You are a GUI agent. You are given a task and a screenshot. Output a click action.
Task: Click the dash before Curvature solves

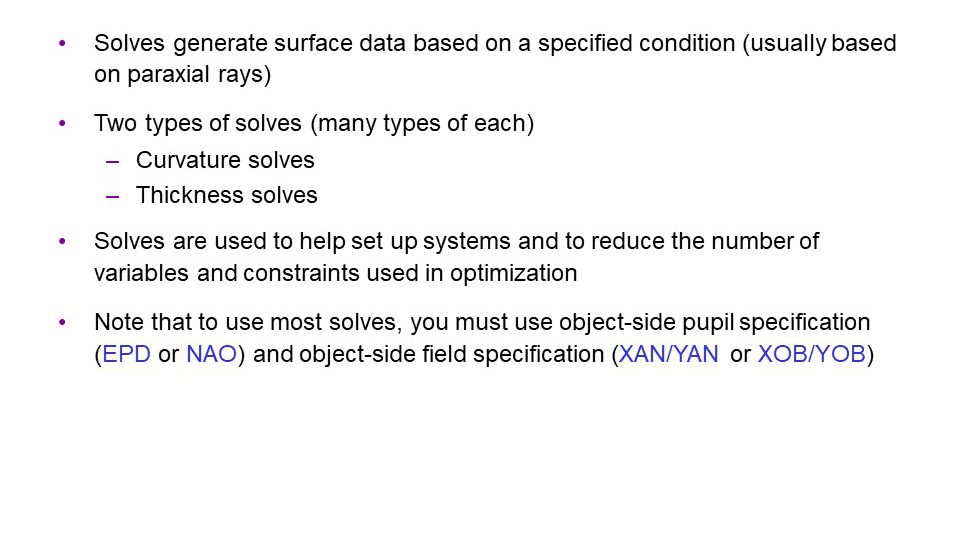112,162
